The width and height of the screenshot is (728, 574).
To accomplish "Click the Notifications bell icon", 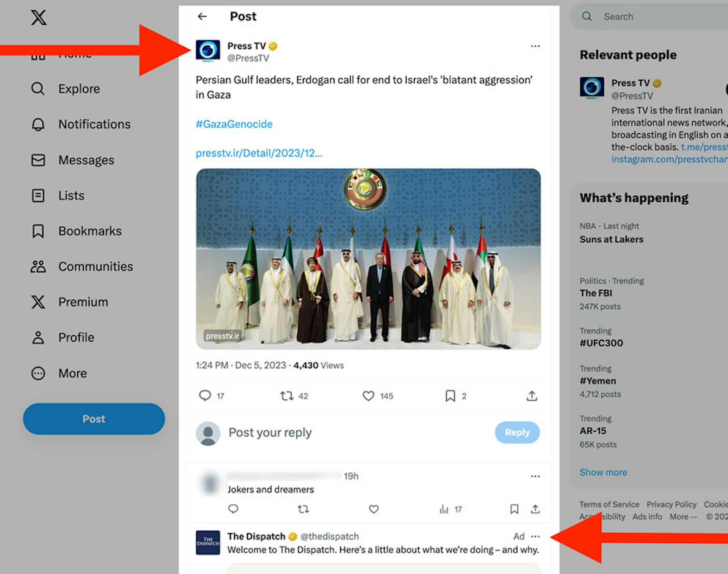I will pyautogui.click(x=38, y=124).
